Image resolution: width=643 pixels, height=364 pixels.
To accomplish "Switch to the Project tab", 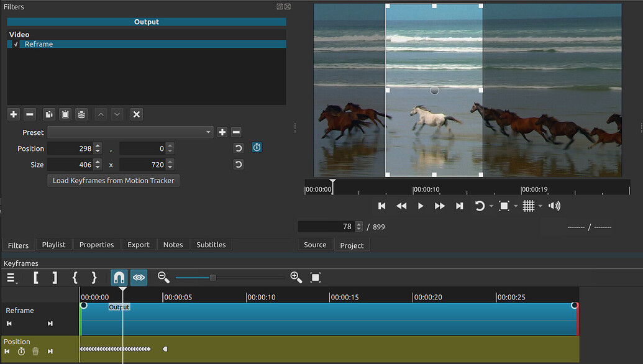I will [352, 245].
